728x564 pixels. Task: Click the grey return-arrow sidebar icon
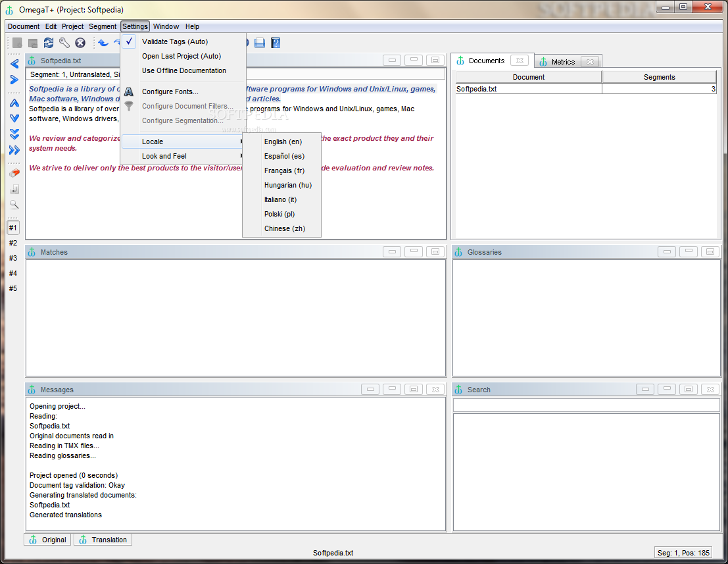point(14,189)
